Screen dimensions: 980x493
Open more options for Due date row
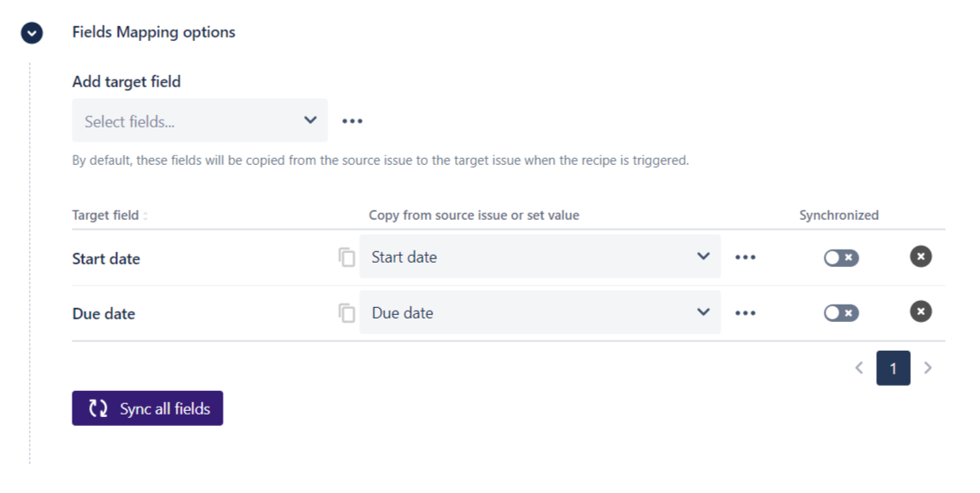coord(745,313)
